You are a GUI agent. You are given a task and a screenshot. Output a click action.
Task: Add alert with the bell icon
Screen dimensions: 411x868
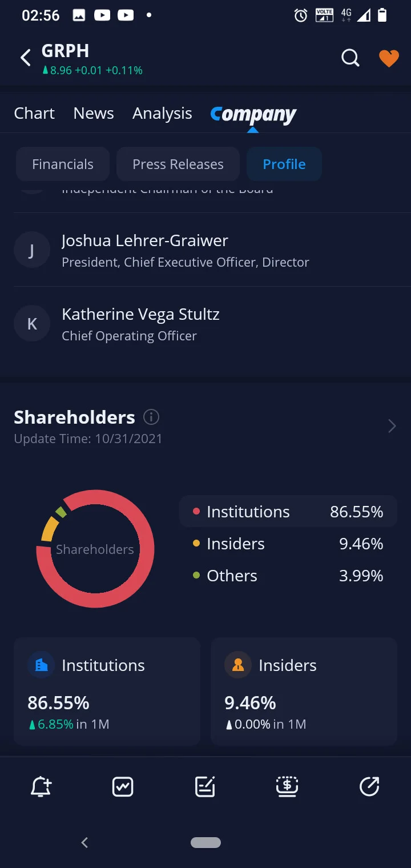pos(41,787)
